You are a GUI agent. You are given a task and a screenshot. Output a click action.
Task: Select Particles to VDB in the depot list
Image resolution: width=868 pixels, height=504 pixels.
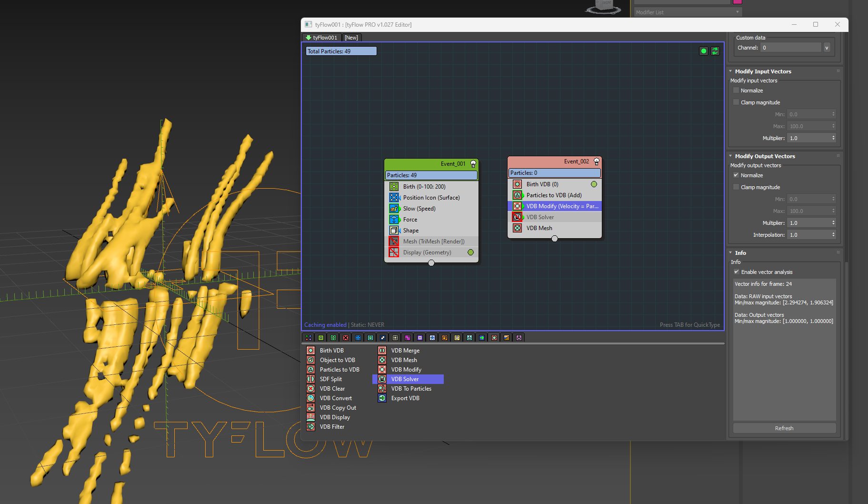click(x=339, y=370)
